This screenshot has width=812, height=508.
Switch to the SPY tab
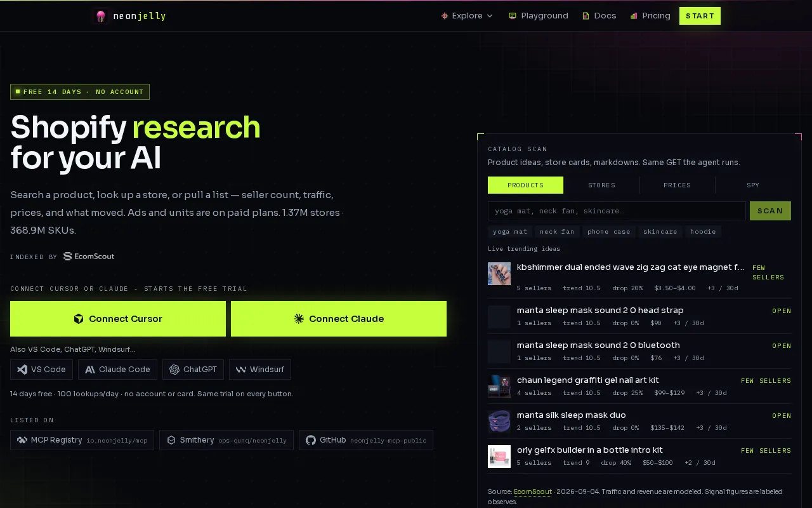point(753,185)
